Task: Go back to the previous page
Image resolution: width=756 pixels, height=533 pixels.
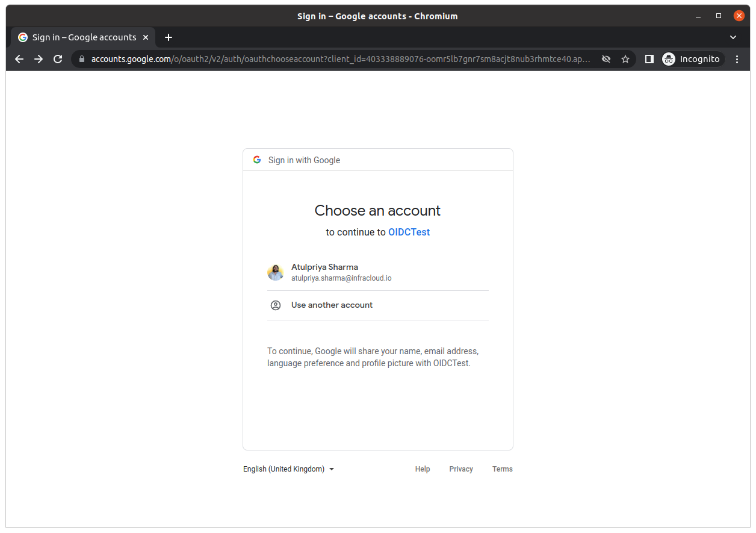Action: point(19,59)
